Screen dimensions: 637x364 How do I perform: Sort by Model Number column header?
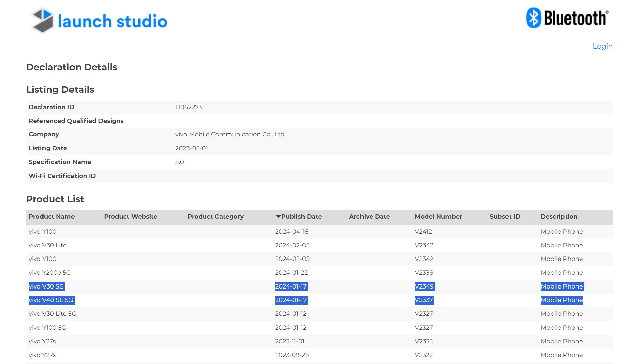438,217
